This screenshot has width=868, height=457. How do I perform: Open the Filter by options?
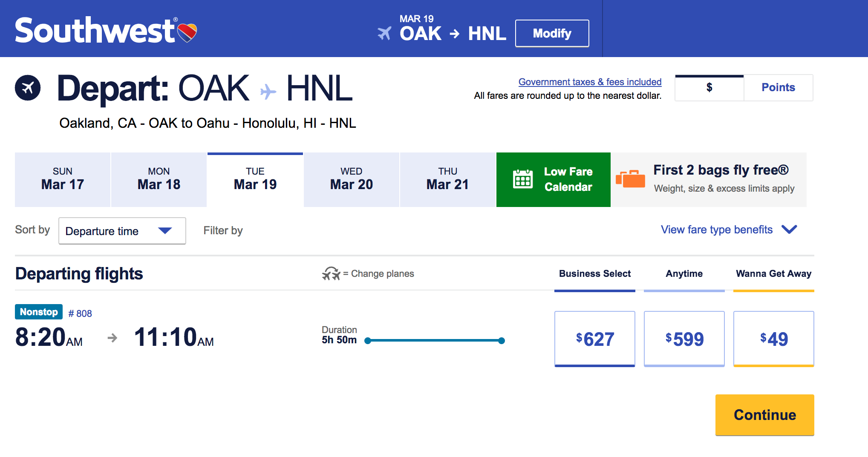(x=223, y=230)
